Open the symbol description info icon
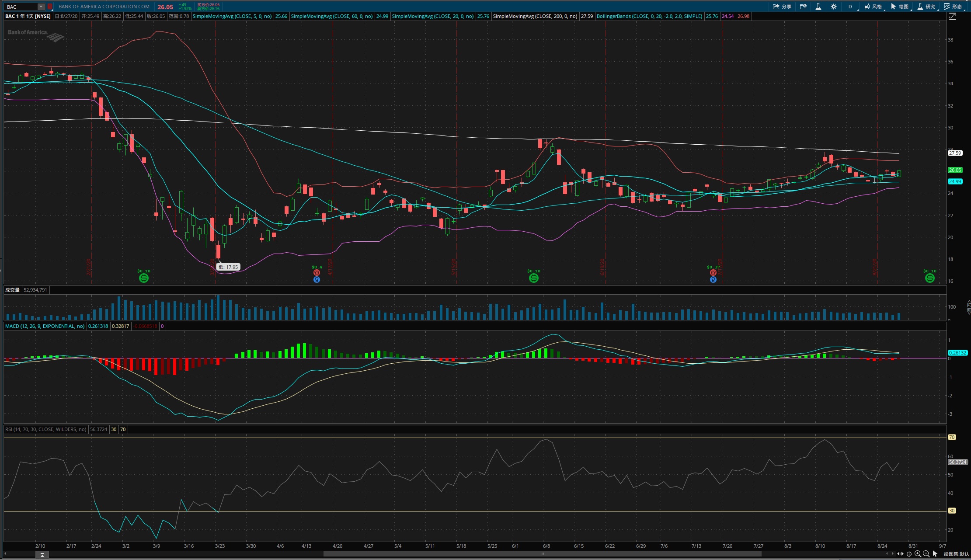Image resolution: width=971 pixels, height=560 pixels. coord(803,7)
